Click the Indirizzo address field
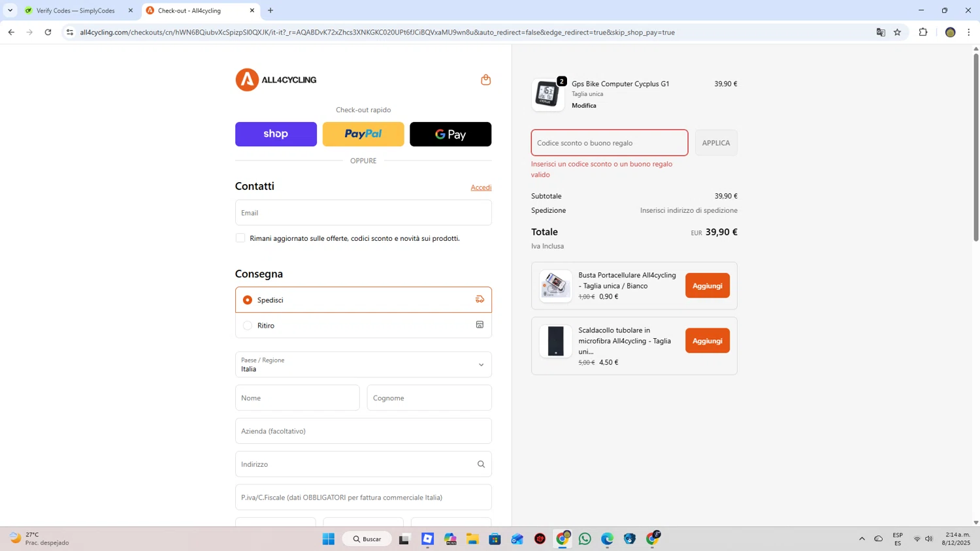 pyautogui.click(x=363, y=464)
